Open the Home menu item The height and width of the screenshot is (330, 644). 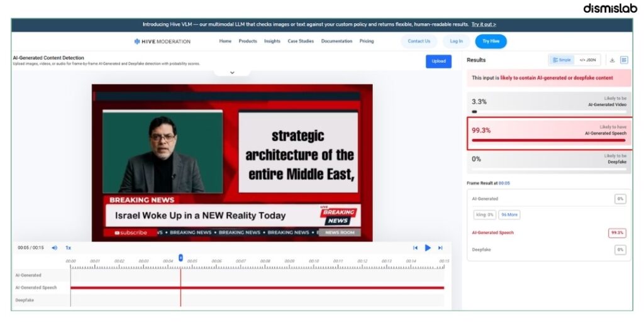coord(225,41)
